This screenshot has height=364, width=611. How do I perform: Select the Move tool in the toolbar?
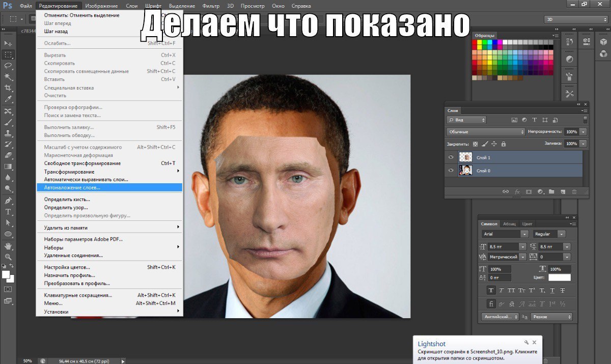[x=8, y=44]
